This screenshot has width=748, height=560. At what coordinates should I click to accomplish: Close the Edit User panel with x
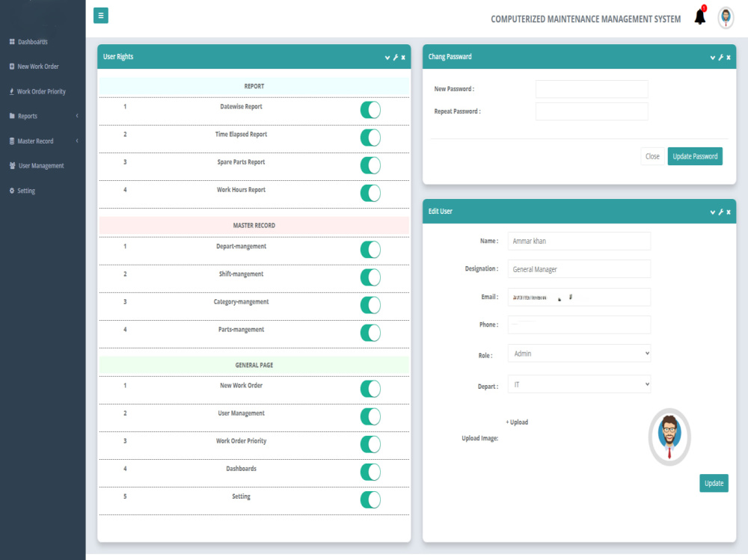(729, 212)
